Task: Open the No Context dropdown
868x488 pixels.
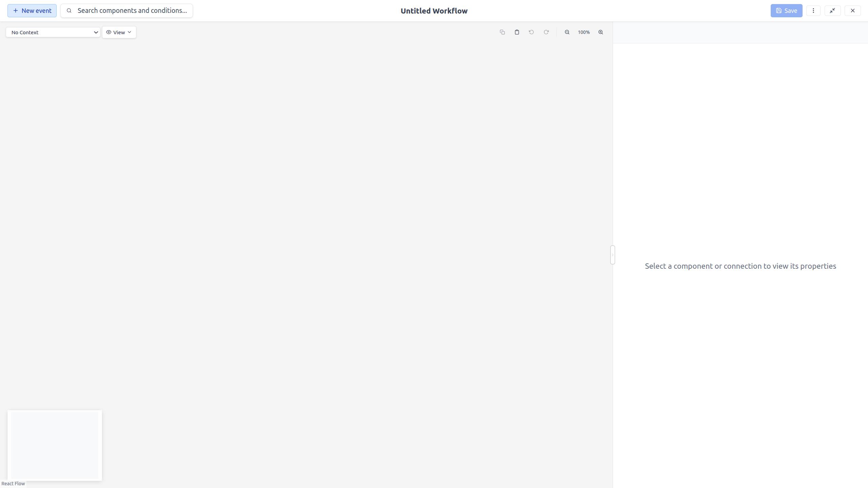Action: [x=53, y=32]
